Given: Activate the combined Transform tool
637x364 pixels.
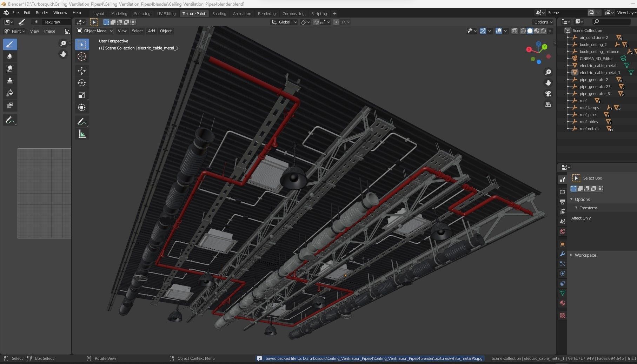Looking at the screenshot, I should [82, 108].
